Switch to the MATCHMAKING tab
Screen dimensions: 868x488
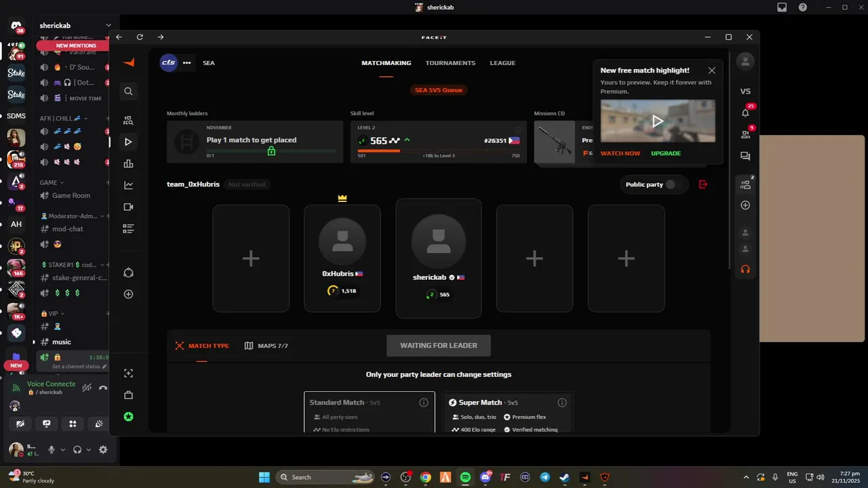pos(386,63)
